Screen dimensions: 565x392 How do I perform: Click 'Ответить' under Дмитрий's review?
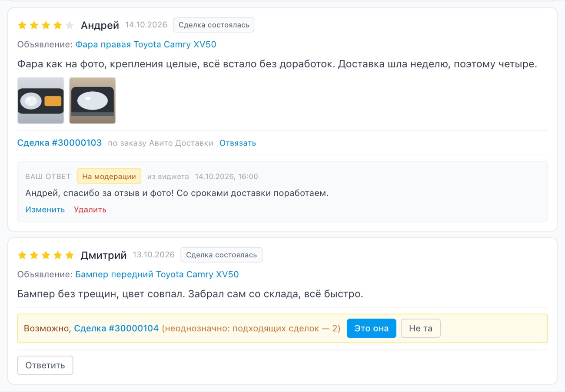[x=45, y=365]
